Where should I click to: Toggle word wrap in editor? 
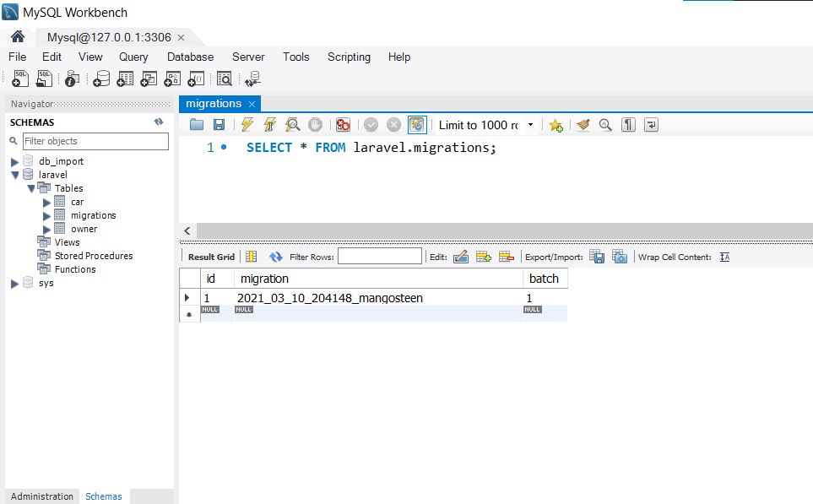coord(651,124)
